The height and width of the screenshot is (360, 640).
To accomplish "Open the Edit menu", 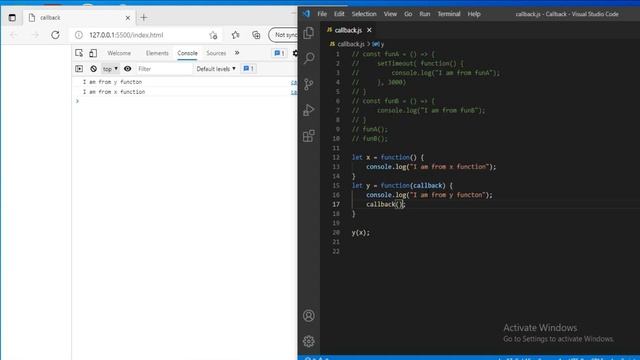I will (339, 14).
